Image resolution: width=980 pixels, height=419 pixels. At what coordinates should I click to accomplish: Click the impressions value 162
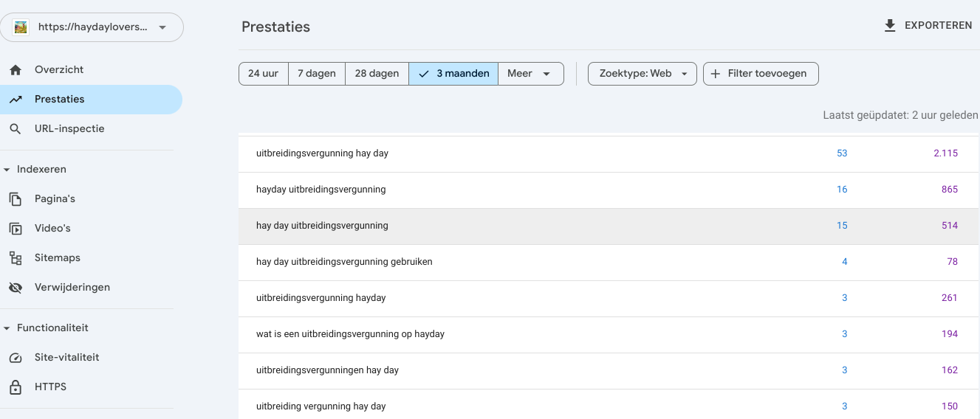(x=950, y=370)
